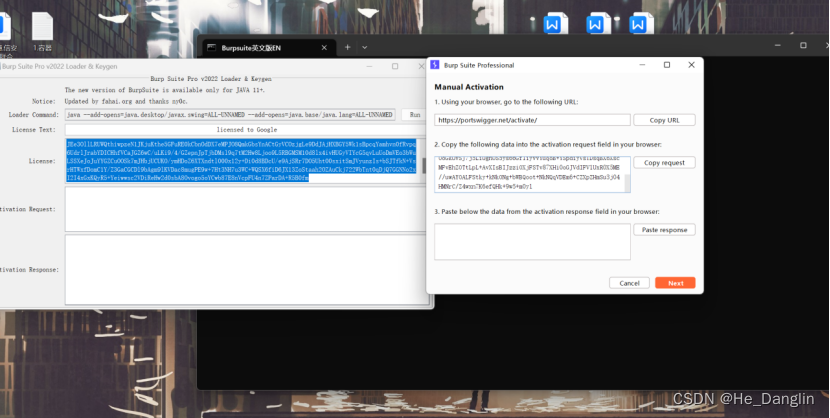Viewport: 830px width, 418px height.
Task: Open a new terminal tab with plus
Action: 347,47
